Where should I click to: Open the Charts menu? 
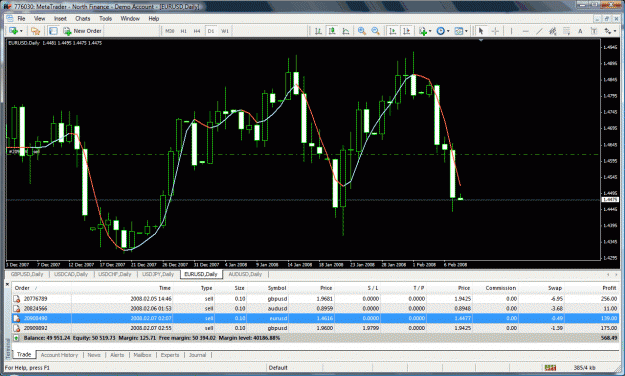[x=83, y=18]
